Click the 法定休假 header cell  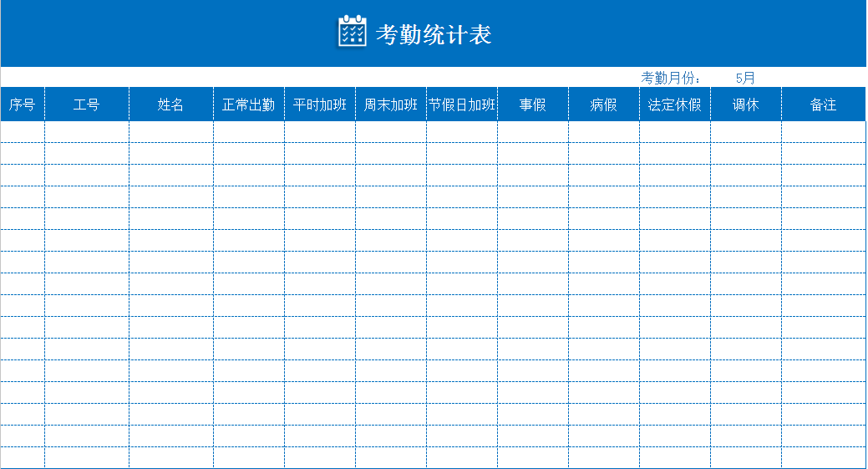coord(675,105)
